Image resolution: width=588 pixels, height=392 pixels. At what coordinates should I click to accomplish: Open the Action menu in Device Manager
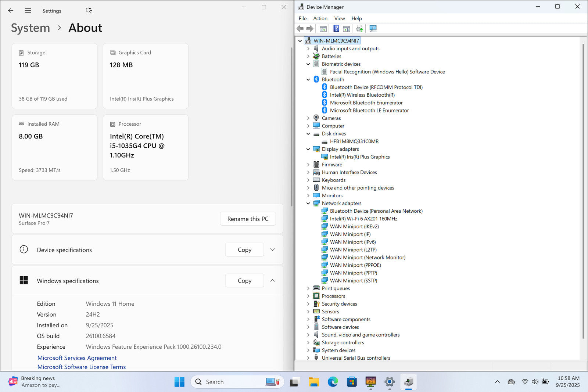tap(320, 18)
